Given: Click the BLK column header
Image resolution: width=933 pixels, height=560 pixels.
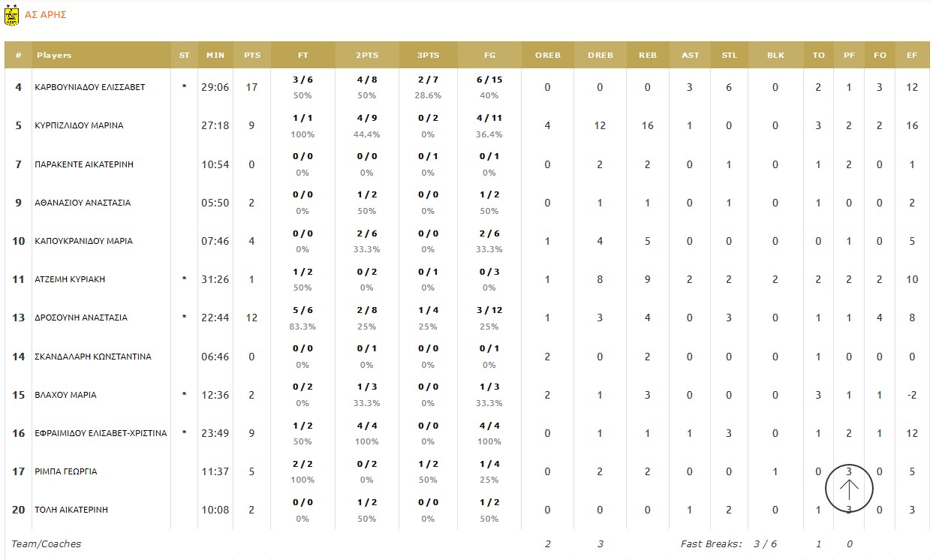Looking at the screenshot, I should [x=775, y=56].
